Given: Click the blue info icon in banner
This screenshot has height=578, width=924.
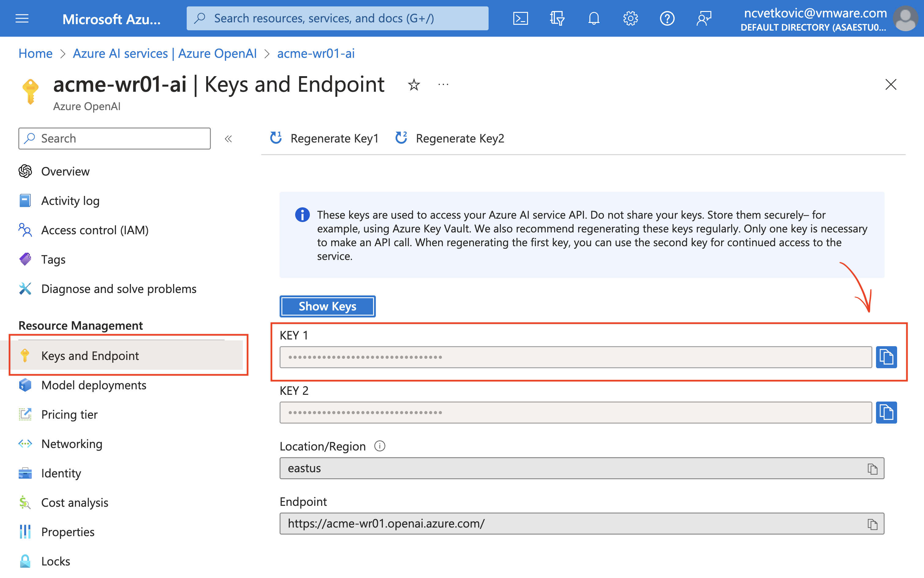Looking at the screenshot, I should 302,215.
